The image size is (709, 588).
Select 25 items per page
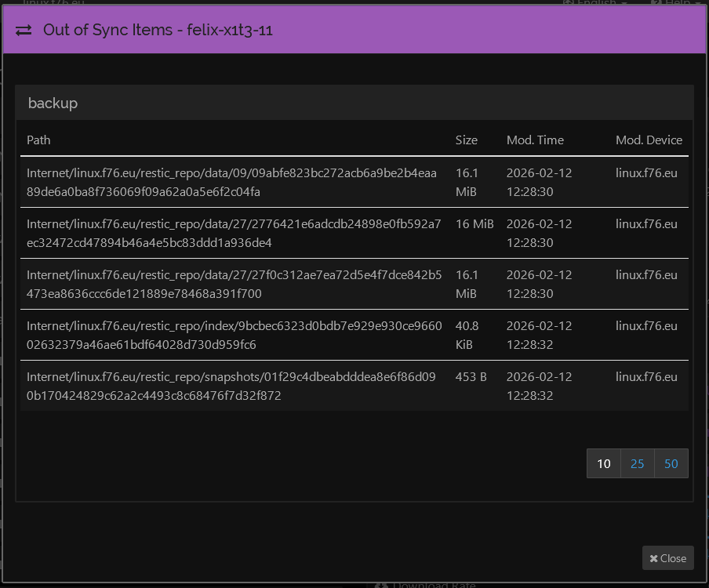point(637,463)
